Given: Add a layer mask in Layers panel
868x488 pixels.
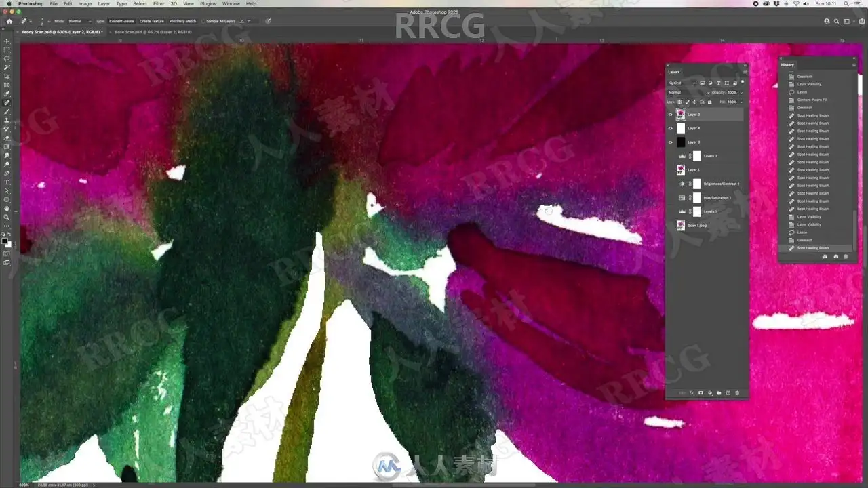Looking at the screenshot, I should (701, 393).
